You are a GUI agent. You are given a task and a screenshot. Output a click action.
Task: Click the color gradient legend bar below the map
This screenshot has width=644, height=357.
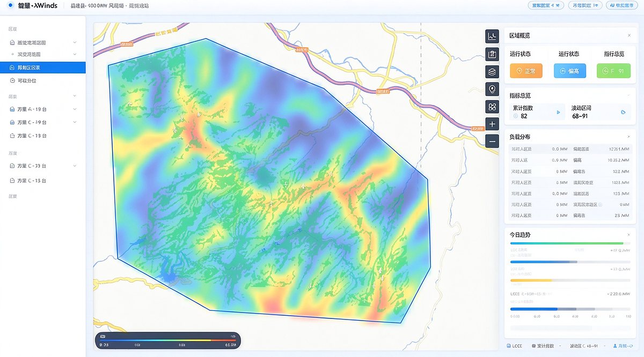168,340
